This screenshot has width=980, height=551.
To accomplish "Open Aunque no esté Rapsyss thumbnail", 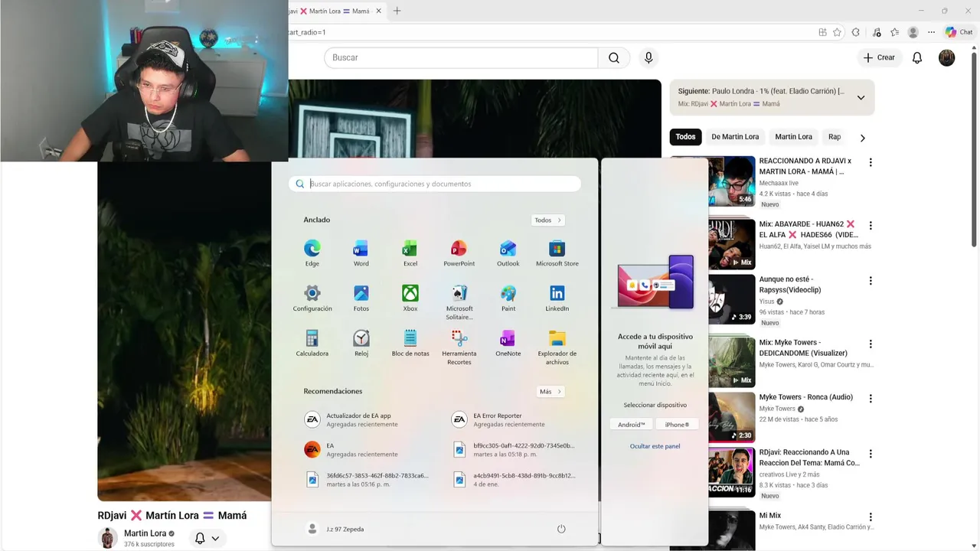I will tap(731, 299).
